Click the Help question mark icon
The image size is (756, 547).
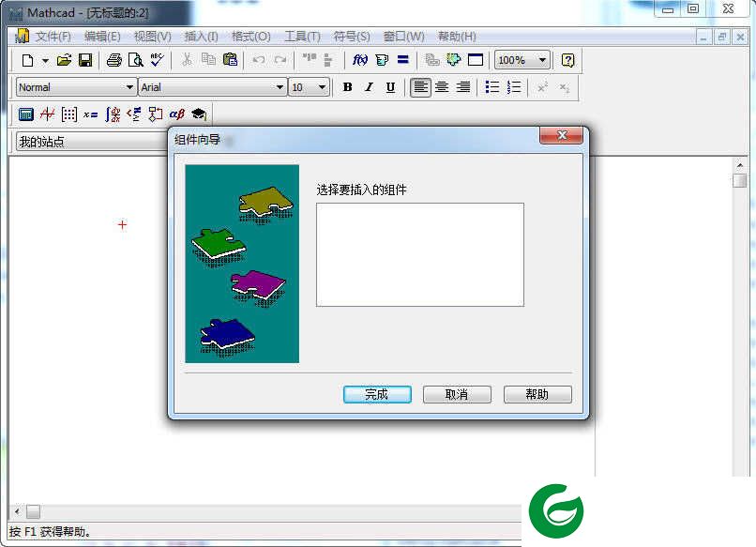[568, 60]
